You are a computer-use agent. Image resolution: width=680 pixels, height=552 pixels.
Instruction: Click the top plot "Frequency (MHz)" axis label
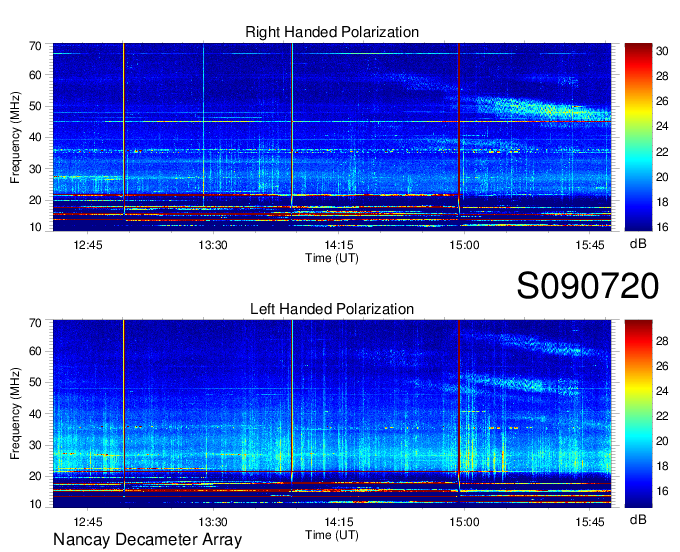coord(15,137)
